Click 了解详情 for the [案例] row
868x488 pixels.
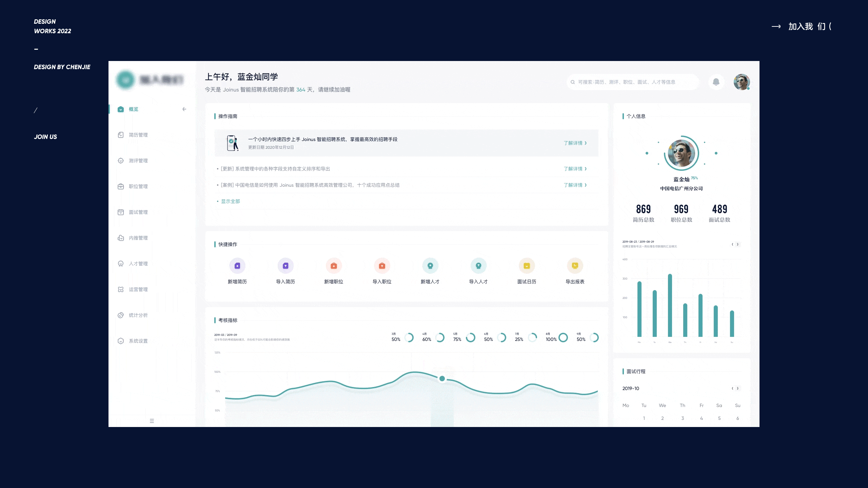point(575,185)
